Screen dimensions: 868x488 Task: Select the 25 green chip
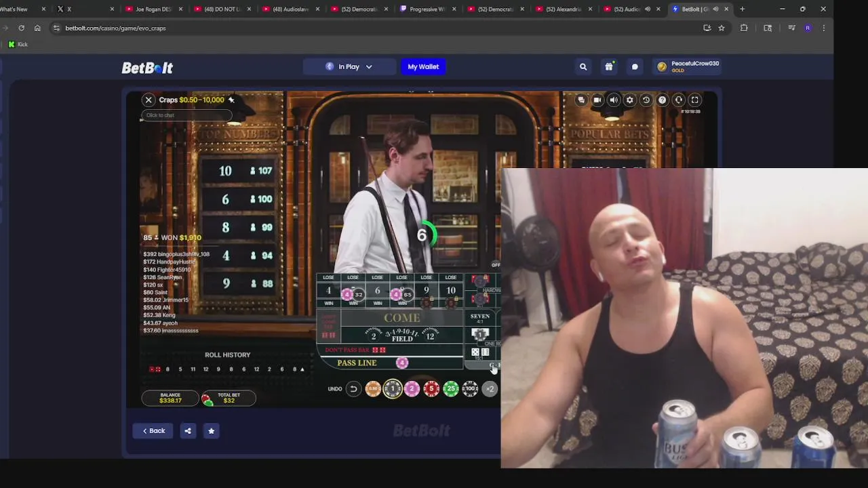(451, 388)
